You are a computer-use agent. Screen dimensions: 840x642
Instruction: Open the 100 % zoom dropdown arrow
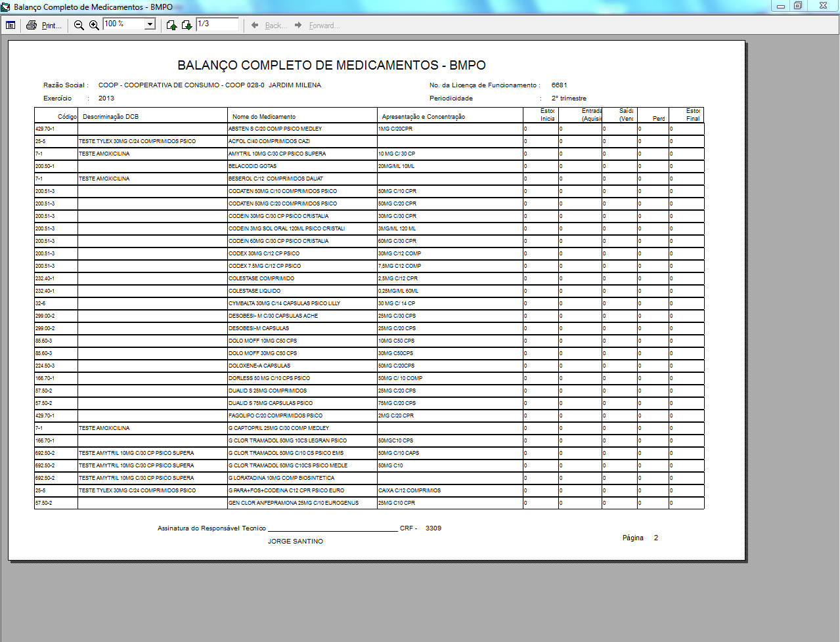click(150, 24)
